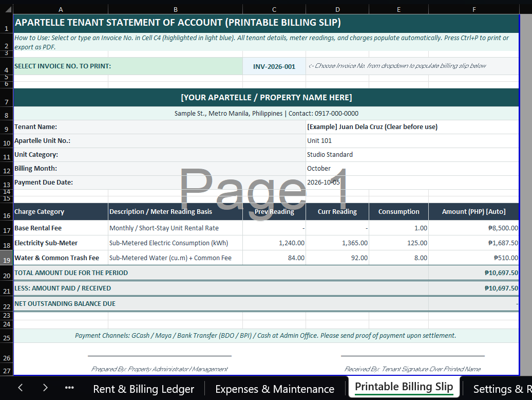This screenshot has width=532, height=400.
Task: Select column A header
Action: (61, 9)
